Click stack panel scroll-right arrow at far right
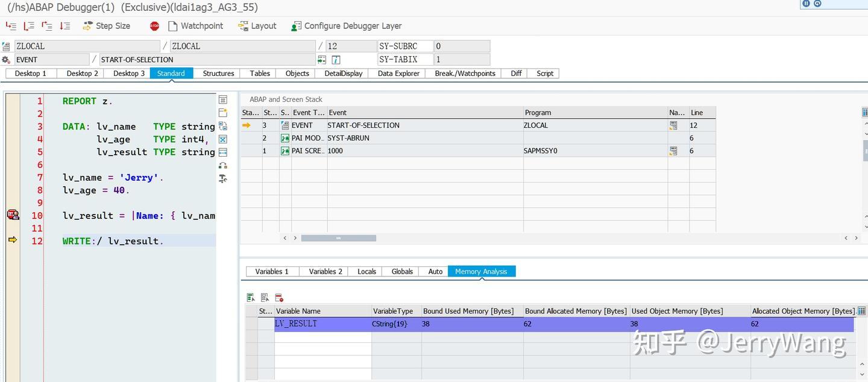Image resolution: width=868 pixels, height=382 pixels. 856,238
